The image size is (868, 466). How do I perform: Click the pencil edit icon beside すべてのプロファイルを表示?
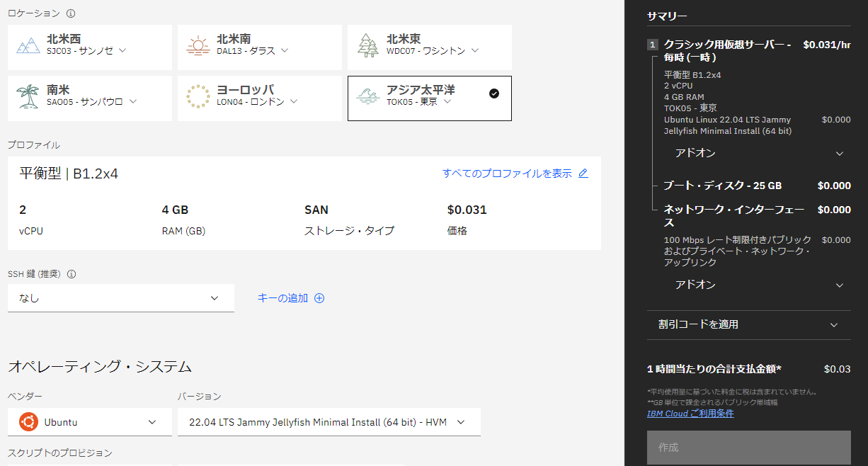[583, 174]
